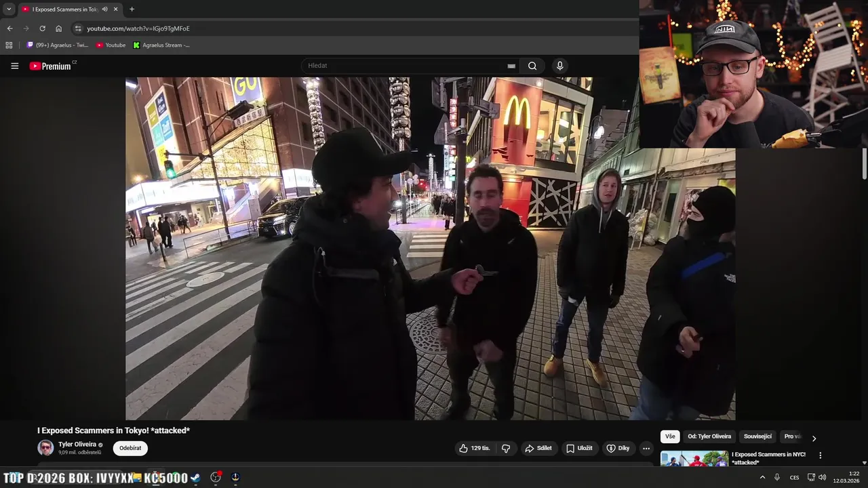Select the Vše filter chip
Screen dimensions: 868x488
670,436
